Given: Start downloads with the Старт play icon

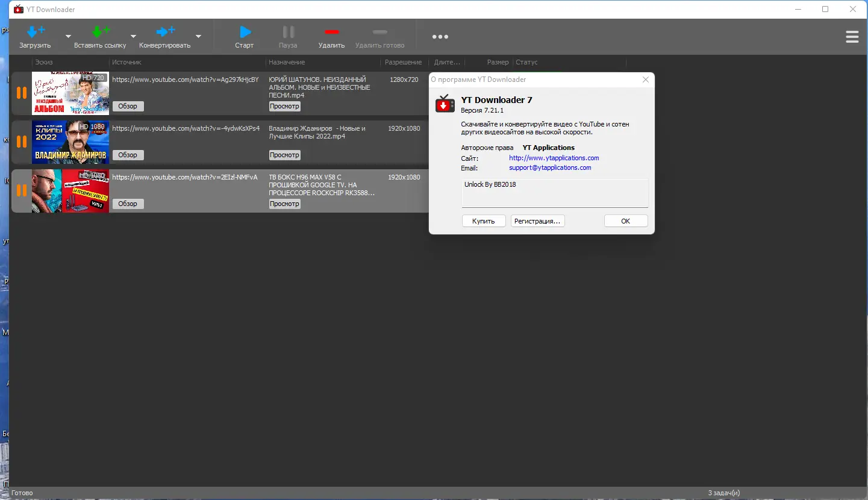Looking at the screenshot, I should tap(244, 31).
